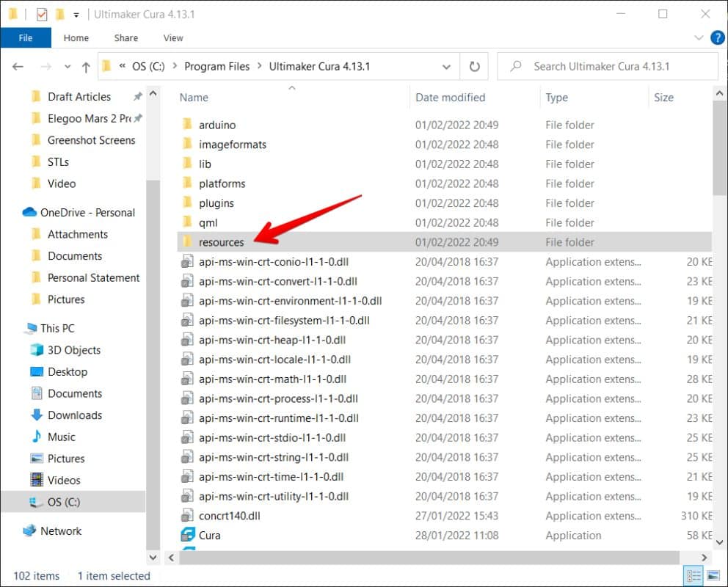Click the New Folder quick access icon
This screenshot has height=587, width=728.
[x=59, y=15]
